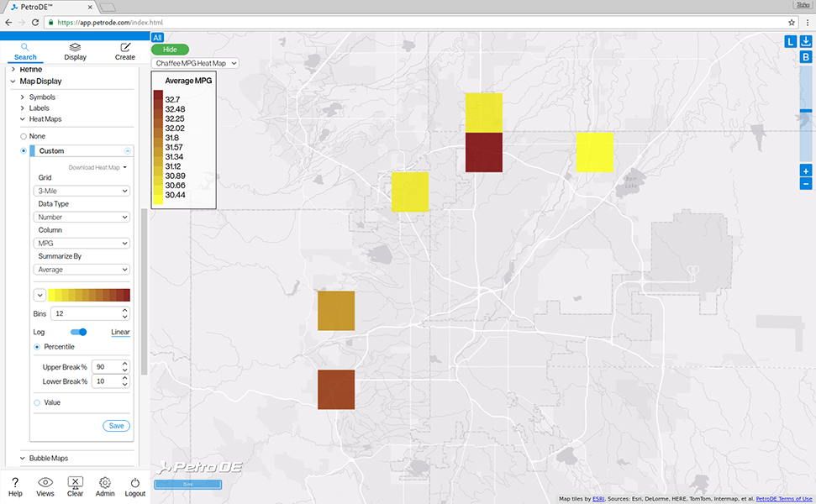Click the yellow-to-red color ramp

click(x=89, y=295)
